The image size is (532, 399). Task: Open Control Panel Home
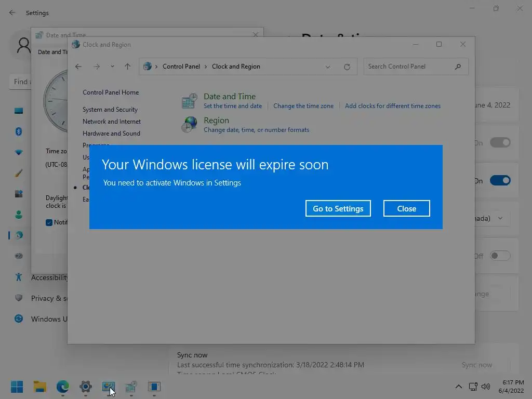111,92
